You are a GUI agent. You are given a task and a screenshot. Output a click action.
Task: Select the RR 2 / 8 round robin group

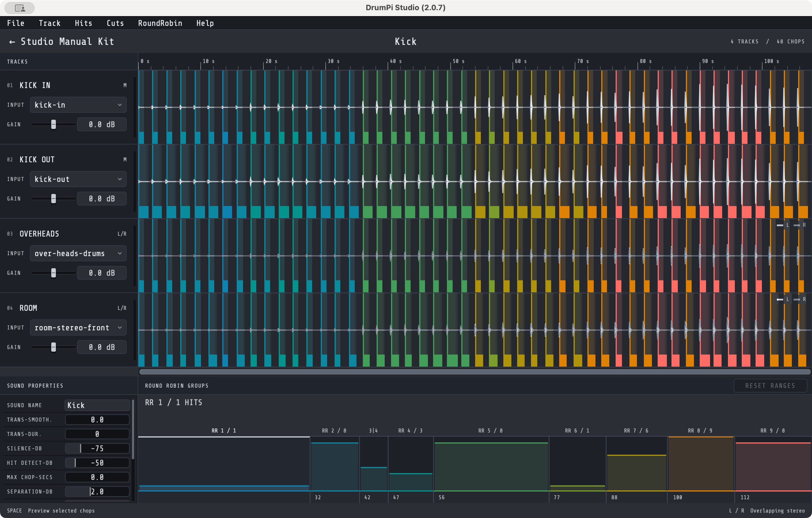click(335, 464)
